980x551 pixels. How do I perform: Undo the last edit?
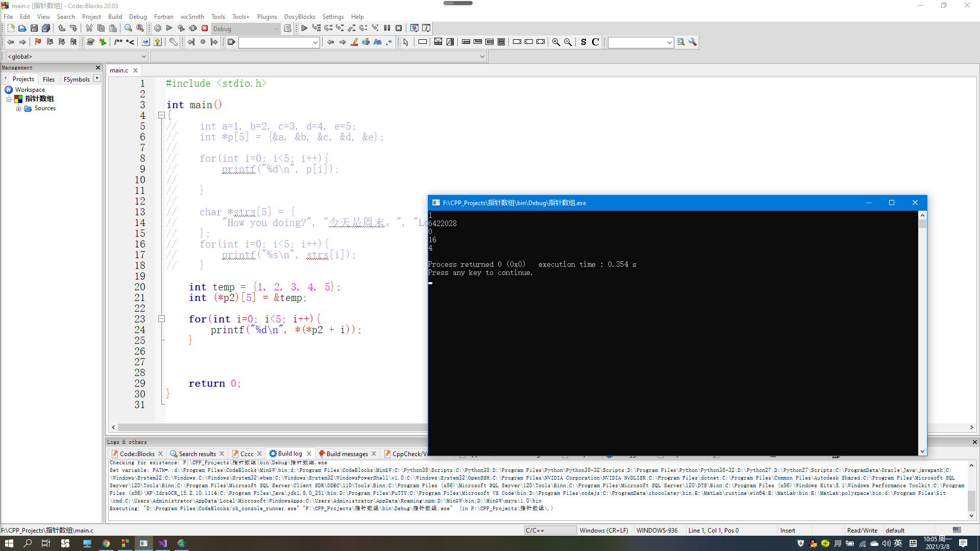click(x=62, y=29)
